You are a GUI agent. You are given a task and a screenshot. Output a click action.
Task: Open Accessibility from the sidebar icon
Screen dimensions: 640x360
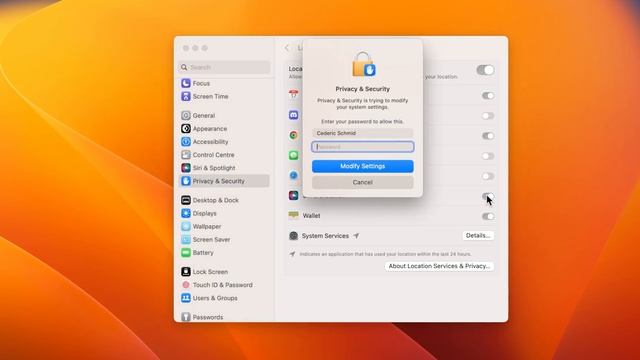(x=186, y=142)
